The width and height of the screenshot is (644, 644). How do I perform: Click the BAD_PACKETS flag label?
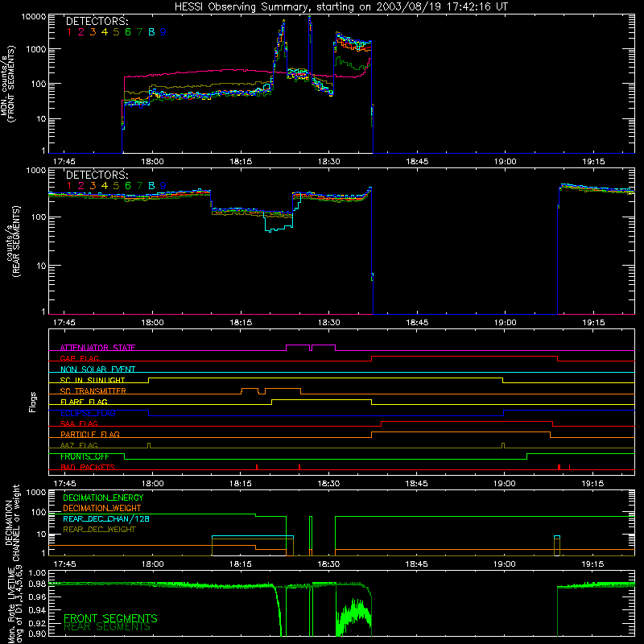(x=88, y=467)
